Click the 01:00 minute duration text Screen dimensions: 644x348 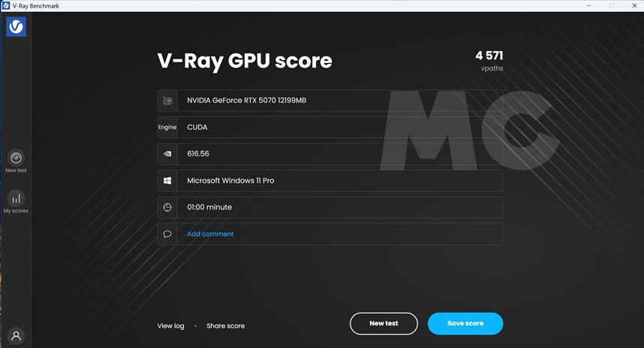coord(209,207)
